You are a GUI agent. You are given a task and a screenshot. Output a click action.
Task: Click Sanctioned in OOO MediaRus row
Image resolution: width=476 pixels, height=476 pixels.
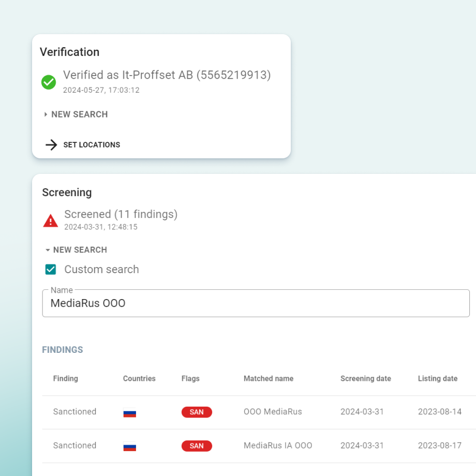click(75, 412)
